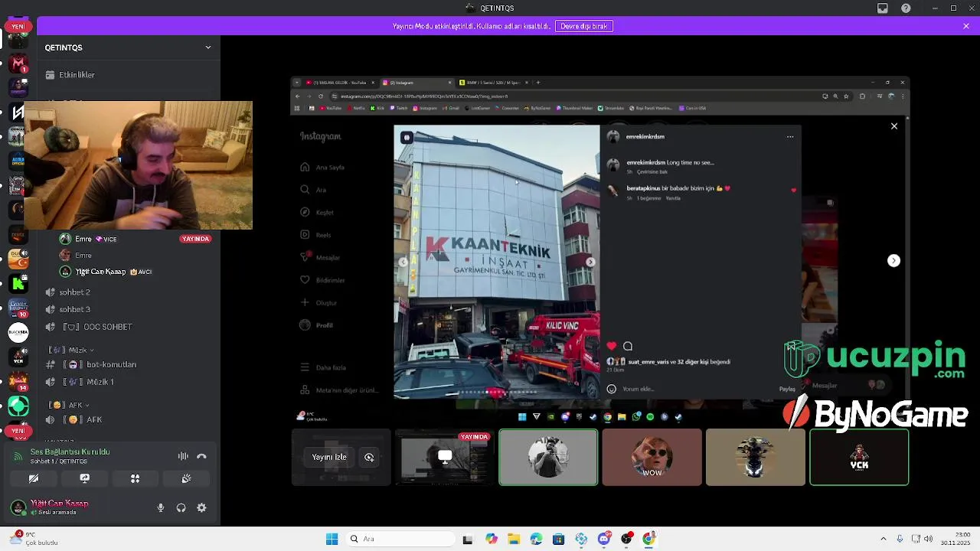Open Discord help icon in title bar
This screenshot has height=551, width=980.
(x=906, y=8)
